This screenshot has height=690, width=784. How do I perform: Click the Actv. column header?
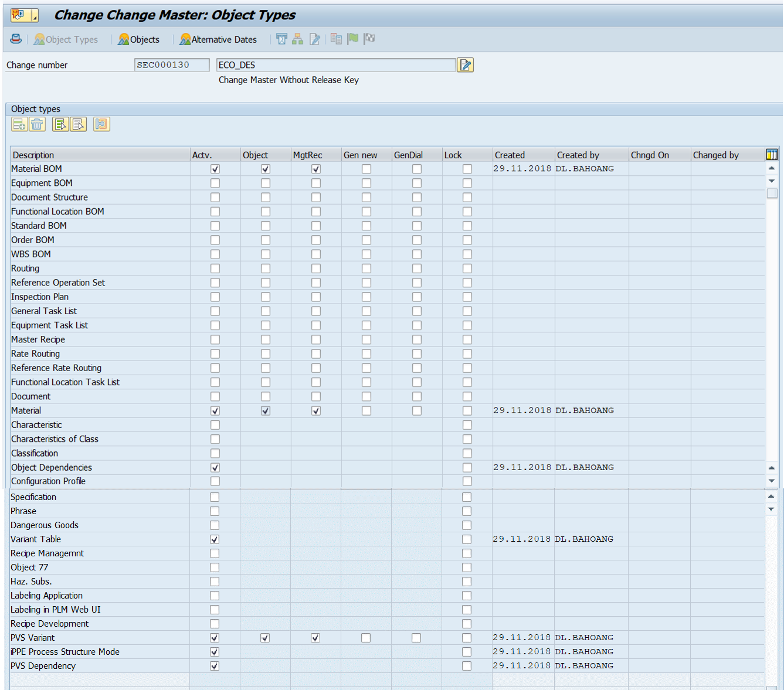tap(215, 155)
